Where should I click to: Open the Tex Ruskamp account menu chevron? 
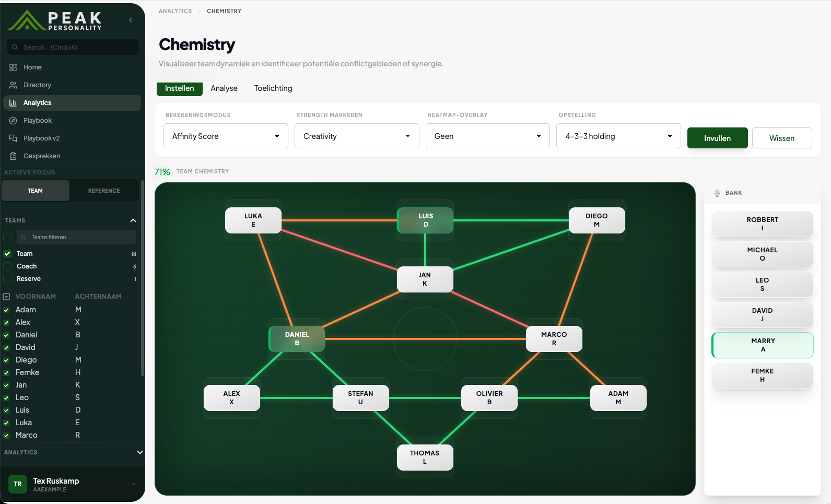[134, 484]
